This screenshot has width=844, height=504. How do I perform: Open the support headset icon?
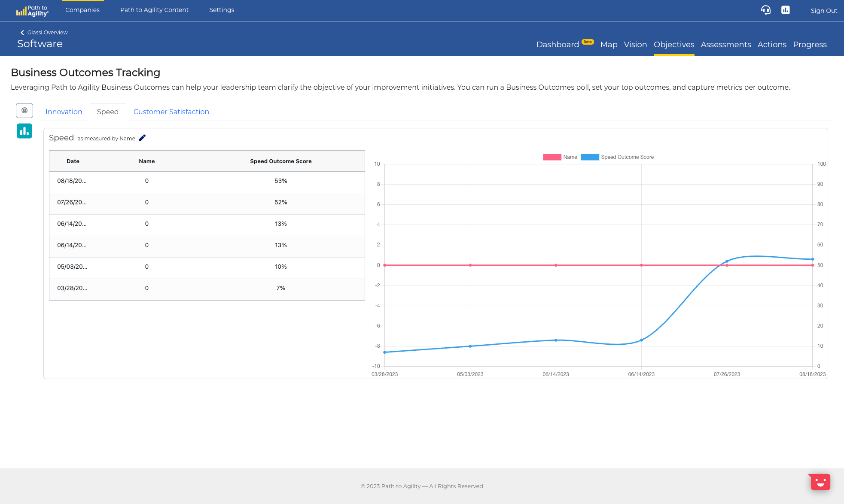766,10
